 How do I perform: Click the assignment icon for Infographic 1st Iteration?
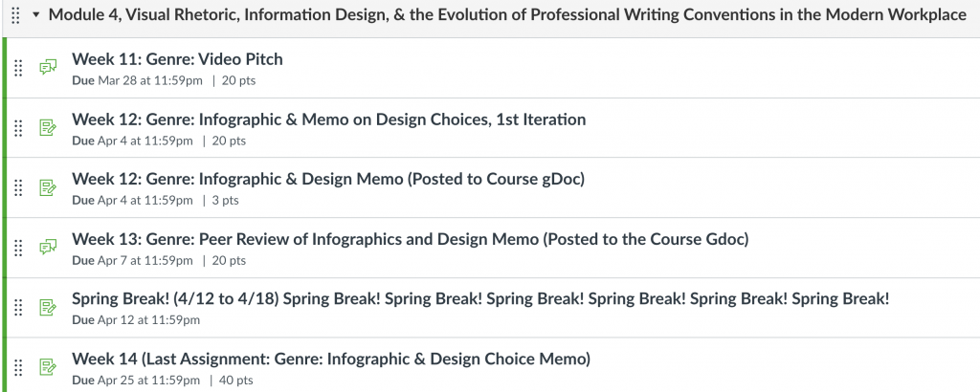point(48,128)
